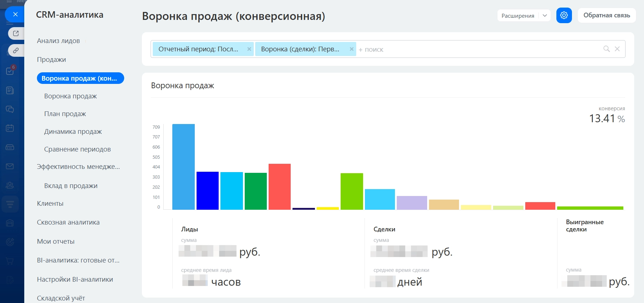Focus the + поиск filter search field

tap(478, 49)
